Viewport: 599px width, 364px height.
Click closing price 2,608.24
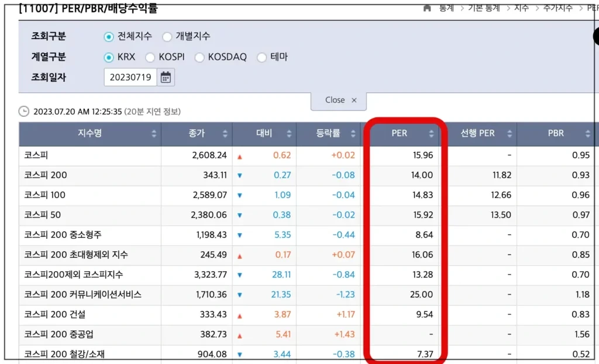(209, 155)
